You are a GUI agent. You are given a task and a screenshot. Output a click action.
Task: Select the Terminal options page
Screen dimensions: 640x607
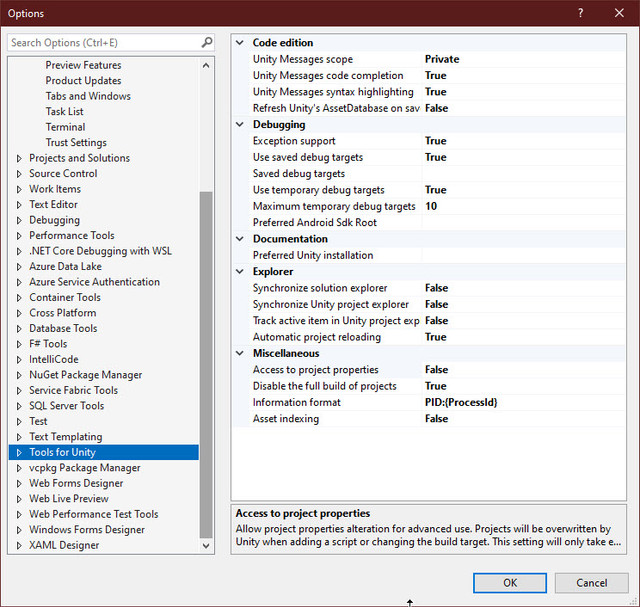(65, 127)
